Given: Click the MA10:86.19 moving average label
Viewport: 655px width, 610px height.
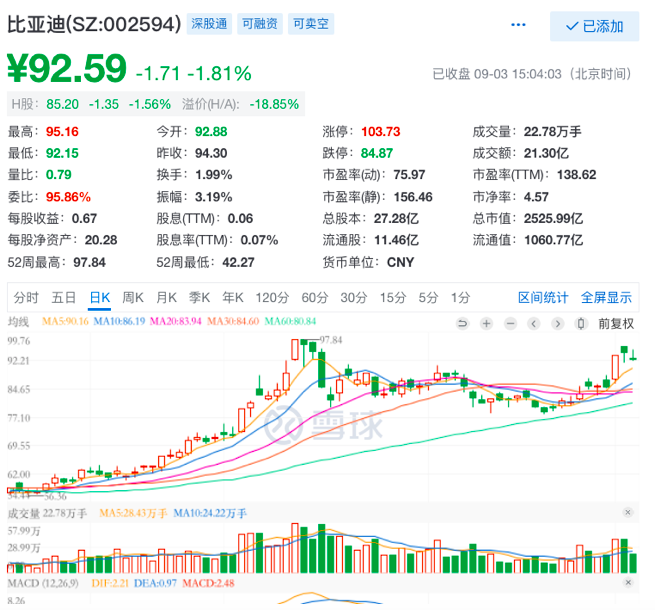Looking at the screenshot, I should pyautogui.click(x=119, y=321).
